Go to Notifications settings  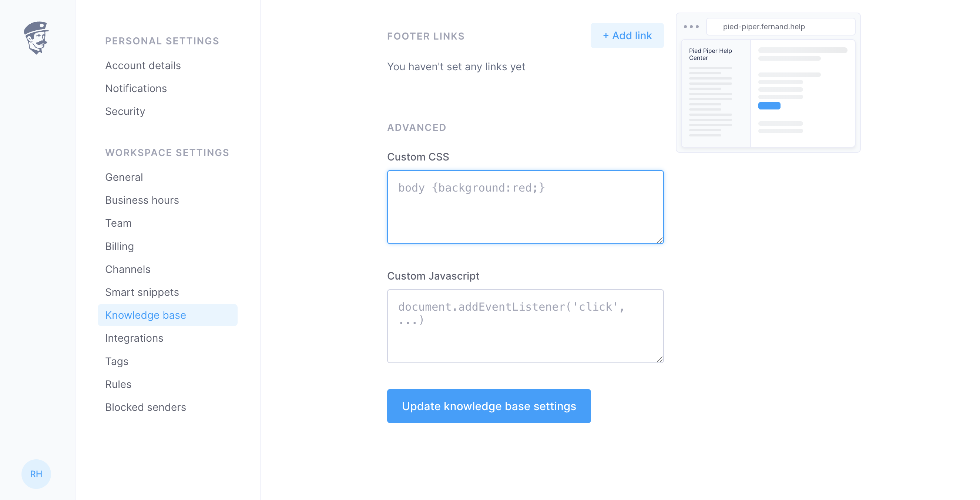(136, 88)
